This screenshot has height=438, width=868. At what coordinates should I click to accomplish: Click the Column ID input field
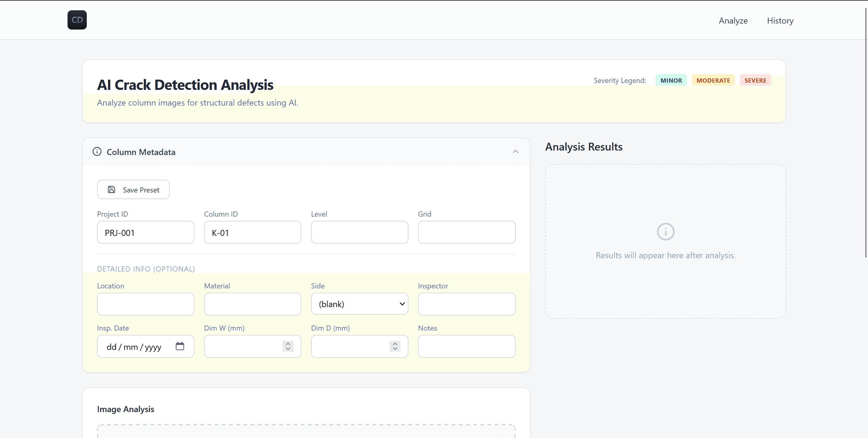point(252,232)
